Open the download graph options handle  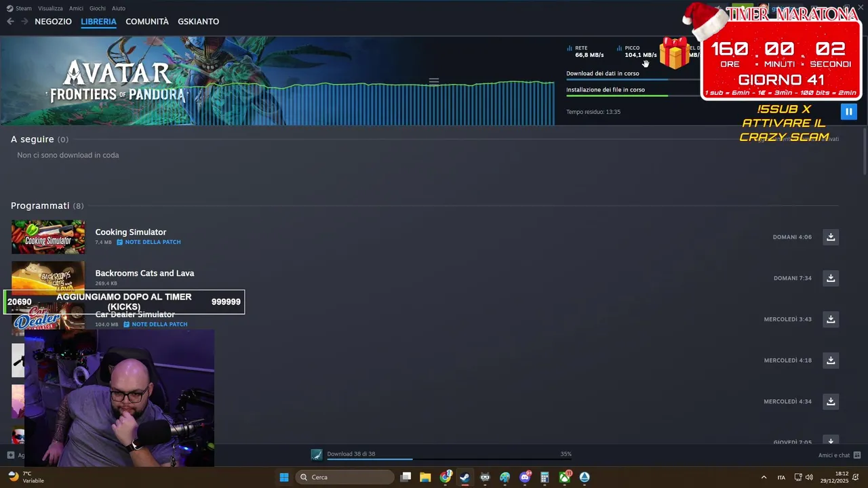click(x=434, y=81)
